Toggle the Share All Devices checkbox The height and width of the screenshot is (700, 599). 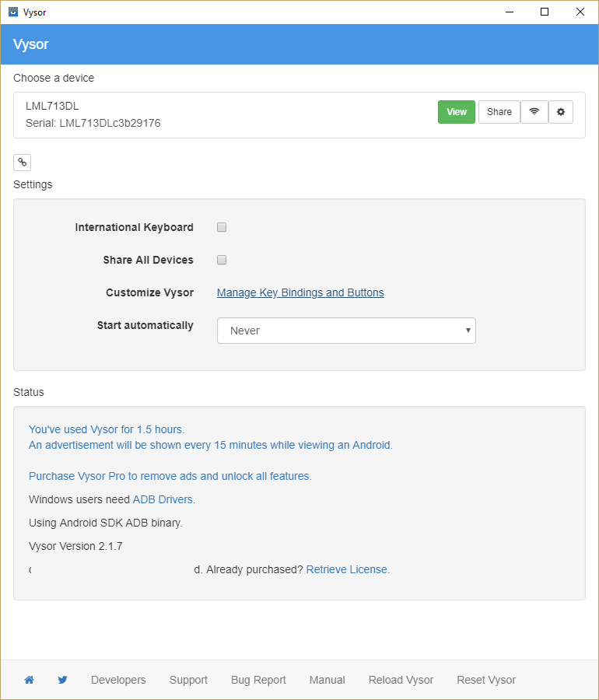[222, 260]
